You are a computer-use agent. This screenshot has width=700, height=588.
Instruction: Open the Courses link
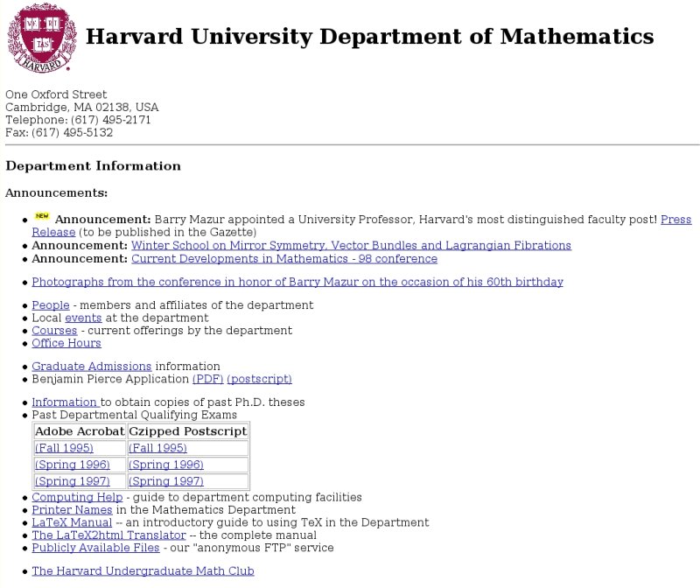[54, 331]
